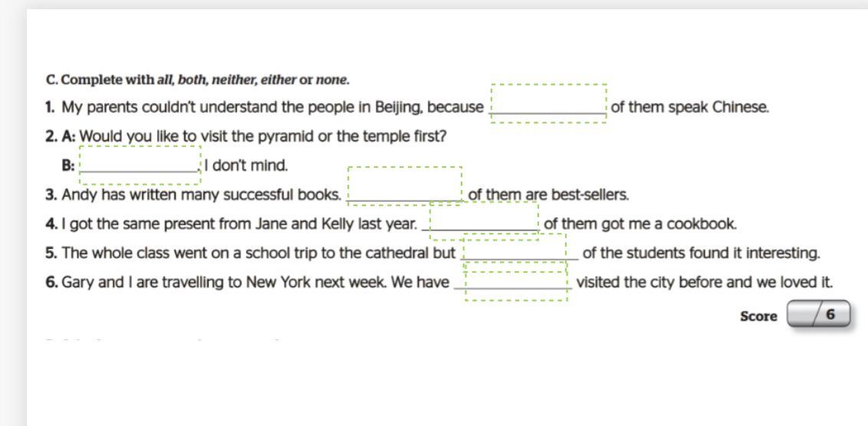868x426 pixels.
Task: Click the text "of the students found it interesting"
Action: [701, 253]
